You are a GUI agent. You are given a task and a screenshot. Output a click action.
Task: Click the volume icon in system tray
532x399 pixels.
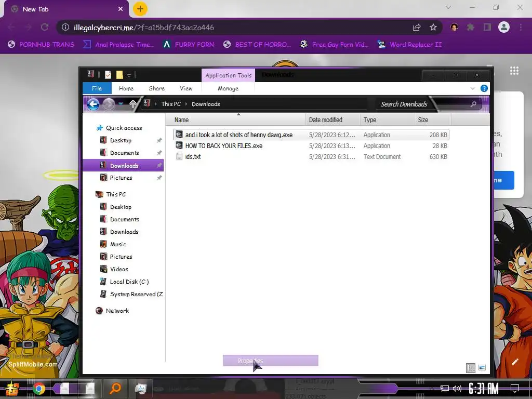(x=457, y=389)
